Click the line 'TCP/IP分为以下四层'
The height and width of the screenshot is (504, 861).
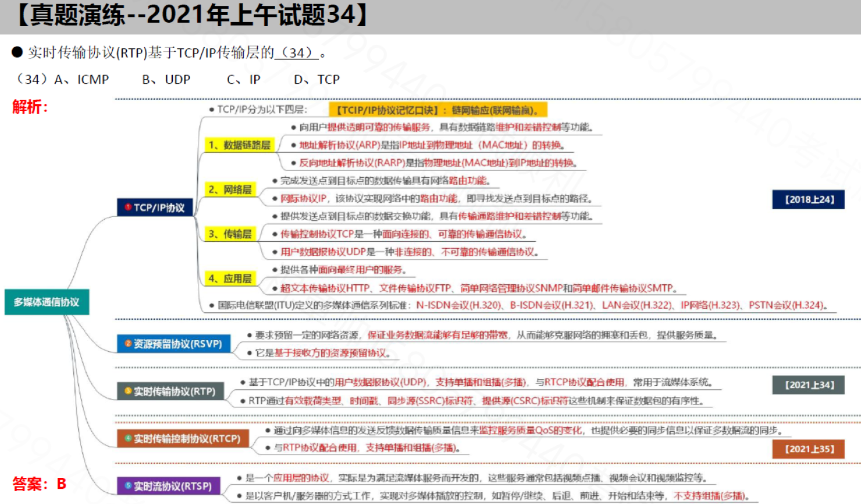click(x=258, y=109)
